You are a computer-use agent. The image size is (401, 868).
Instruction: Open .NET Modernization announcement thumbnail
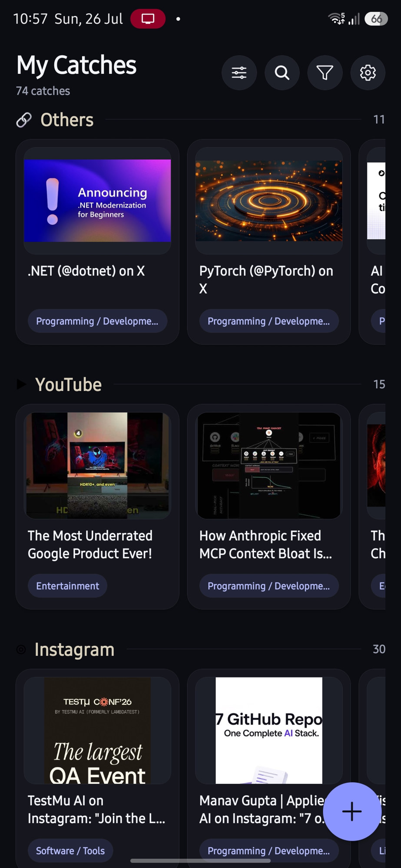point(97,201)
